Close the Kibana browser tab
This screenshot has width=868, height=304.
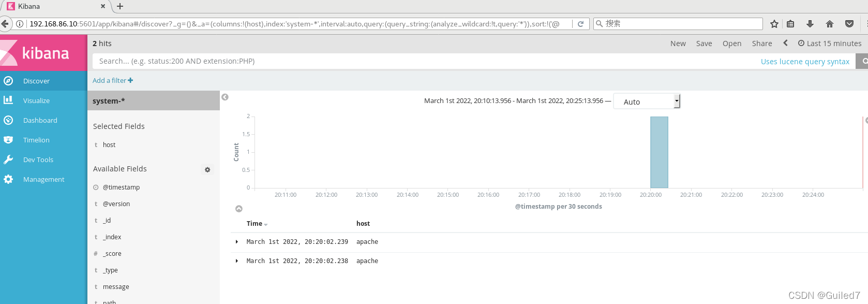coord(103,6)
